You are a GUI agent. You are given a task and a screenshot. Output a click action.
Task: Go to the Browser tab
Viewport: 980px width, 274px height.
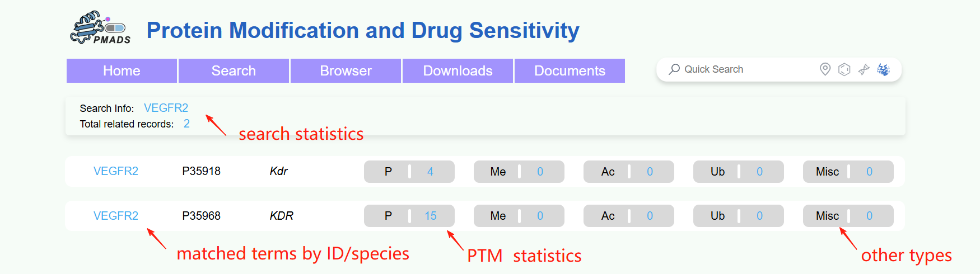[x=346, y=71]
